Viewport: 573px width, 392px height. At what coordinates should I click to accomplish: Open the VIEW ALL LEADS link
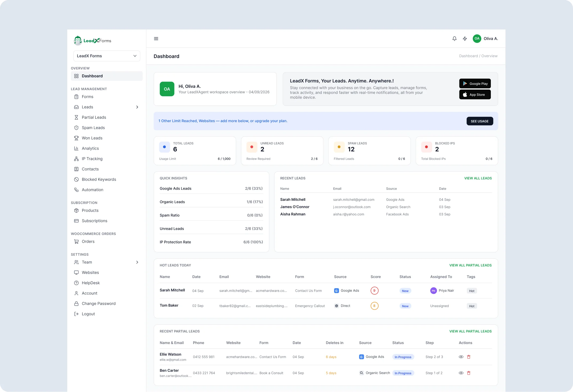478,178
